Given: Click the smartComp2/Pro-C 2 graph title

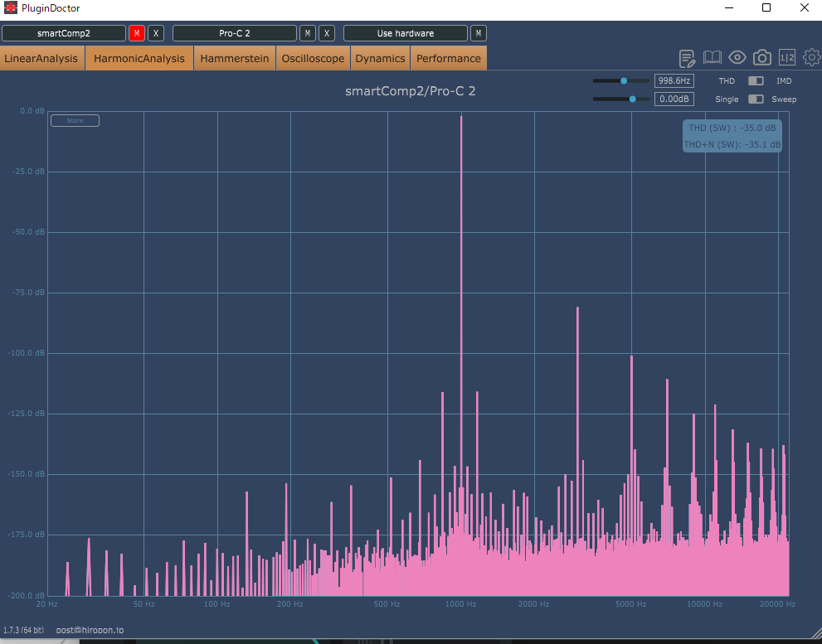Looking at the screenshot, I should [x=411, y=91].
